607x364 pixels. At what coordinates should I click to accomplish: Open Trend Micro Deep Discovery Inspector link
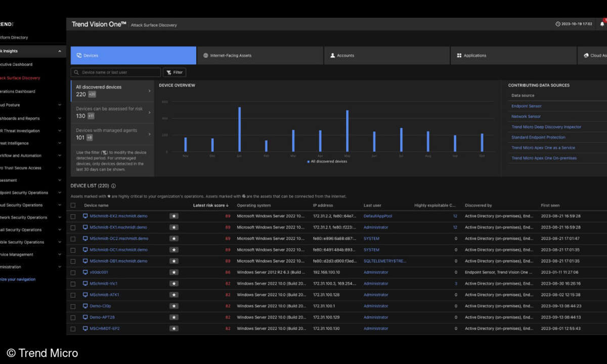point(546,127)
